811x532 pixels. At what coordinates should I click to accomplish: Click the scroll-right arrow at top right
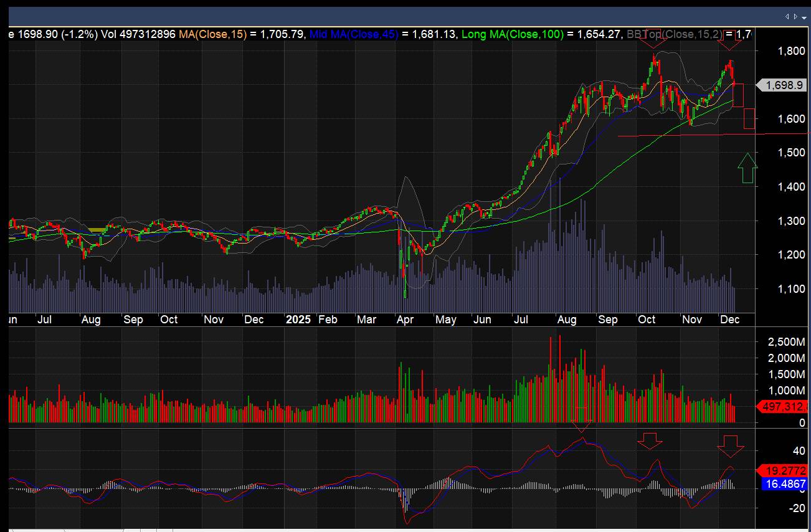click(794, 16)
